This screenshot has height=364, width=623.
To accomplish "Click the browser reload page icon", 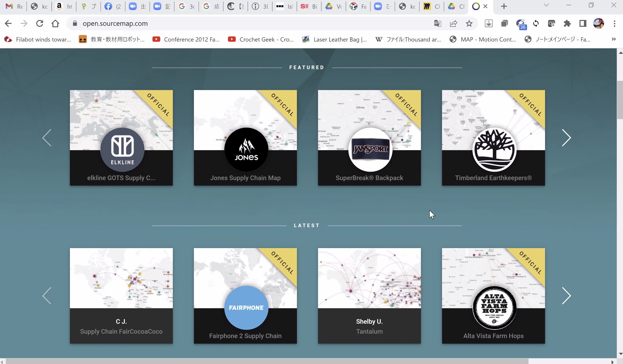I will click(39, 23).
